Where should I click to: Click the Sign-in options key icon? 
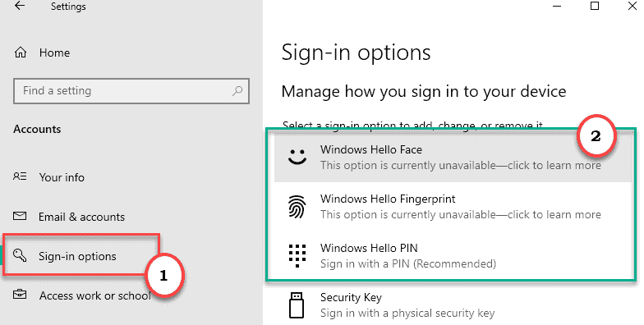pos(20,256)
